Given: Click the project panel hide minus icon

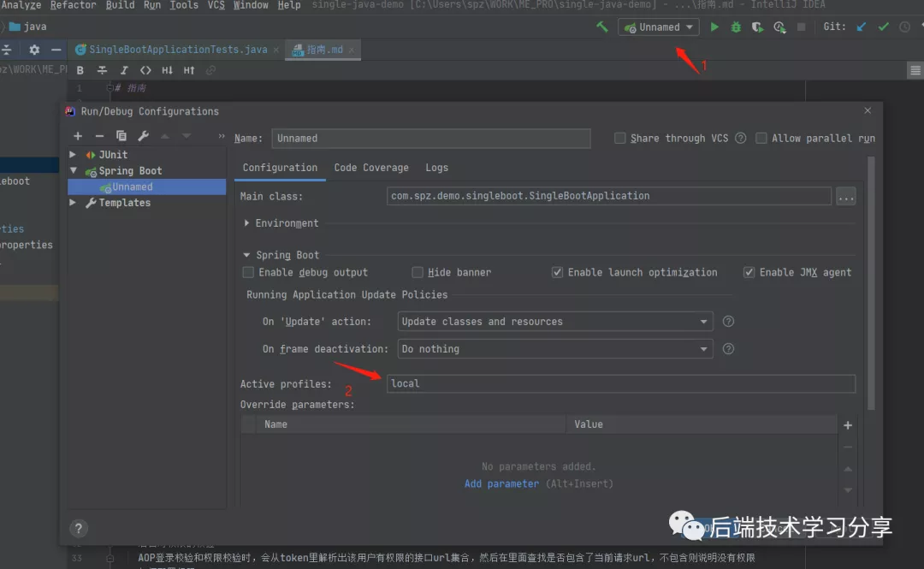Looking at the screenshot, I should coord(56,50).
